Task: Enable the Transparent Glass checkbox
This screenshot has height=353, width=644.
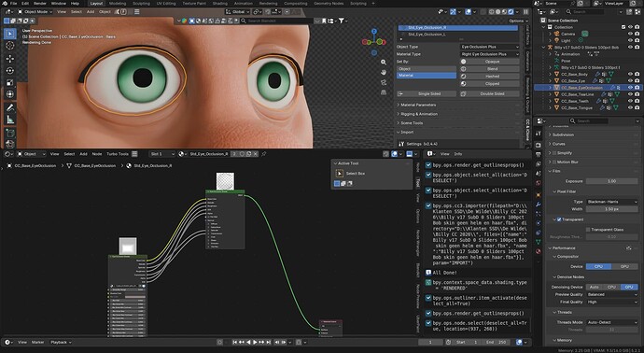Action: (x=588, y=230)
